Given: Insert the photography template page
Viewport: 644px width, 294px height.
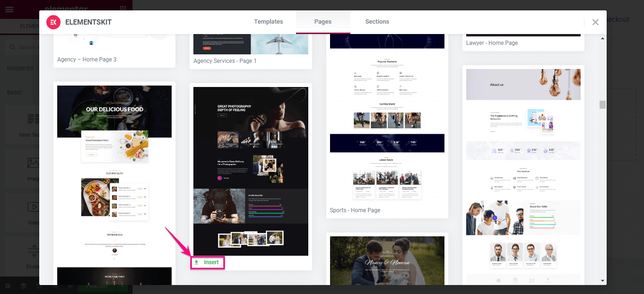Looking at the screenshot, I should 207,262.
